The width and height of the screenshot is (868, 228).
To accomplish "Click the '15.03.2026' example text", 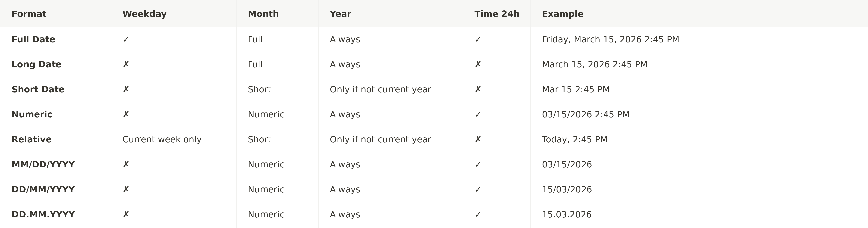I will point(566,214).
